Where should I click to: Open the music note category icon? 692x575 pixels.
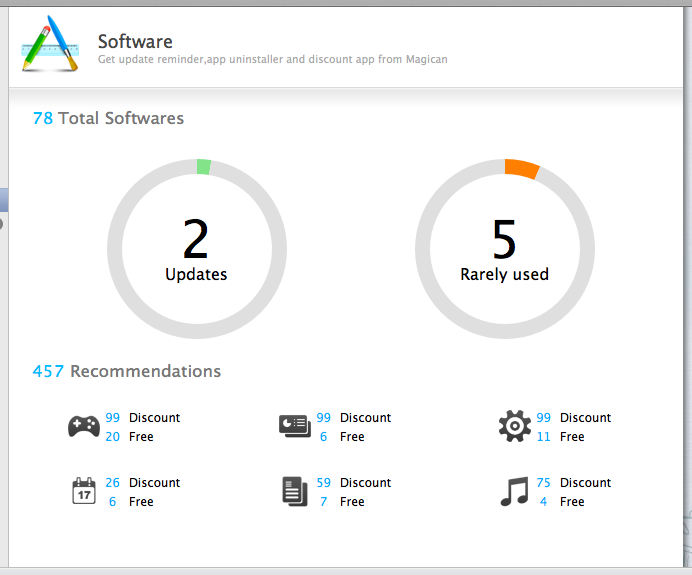pos(515,491)
